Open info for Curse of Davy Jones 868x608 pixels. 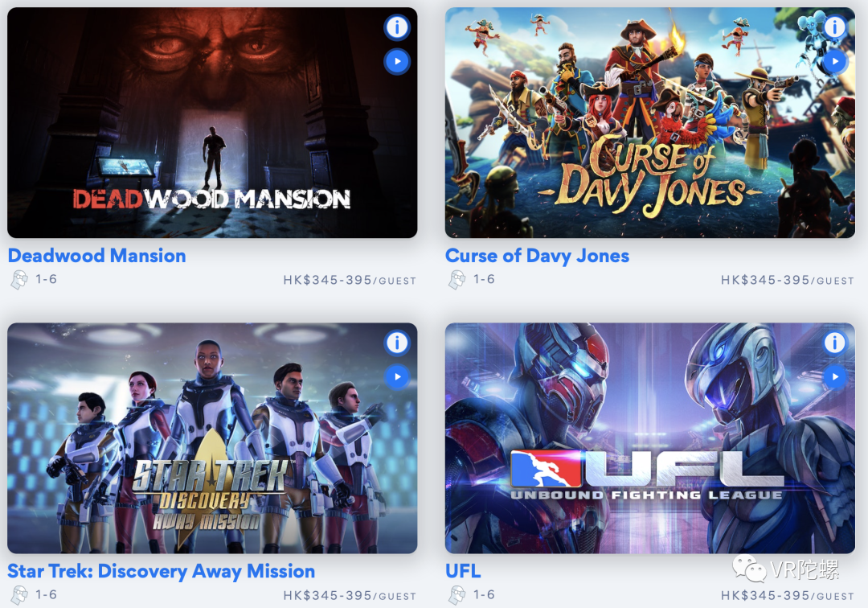point(835,27)
